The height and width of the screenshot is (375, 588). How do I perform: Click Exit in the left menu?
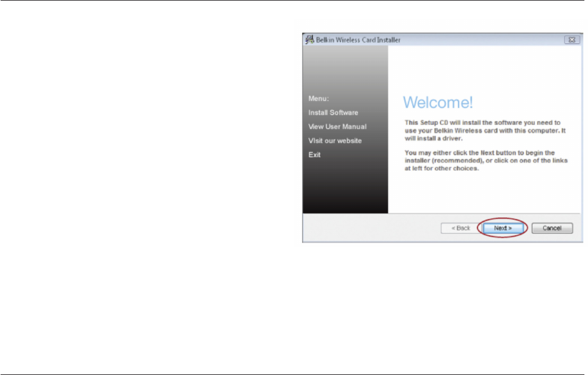pyautogui.click(x=314, y=155)
